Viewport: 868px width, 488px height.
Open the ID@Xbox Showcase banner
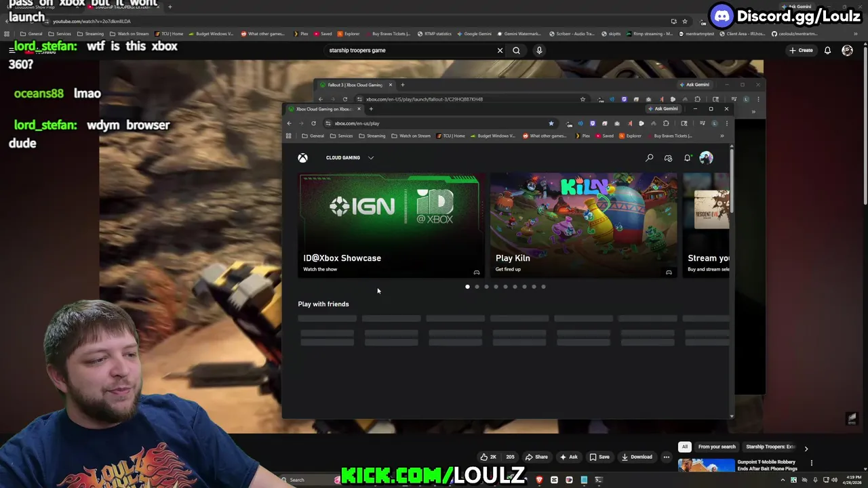click(390, 225)
